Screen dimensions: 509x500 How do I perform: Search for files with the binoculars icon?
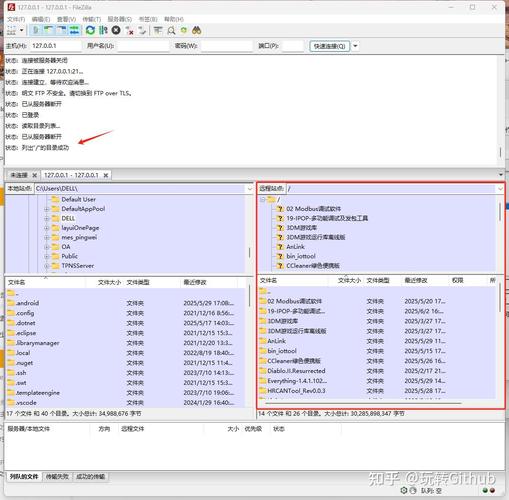tap(197, 31)
